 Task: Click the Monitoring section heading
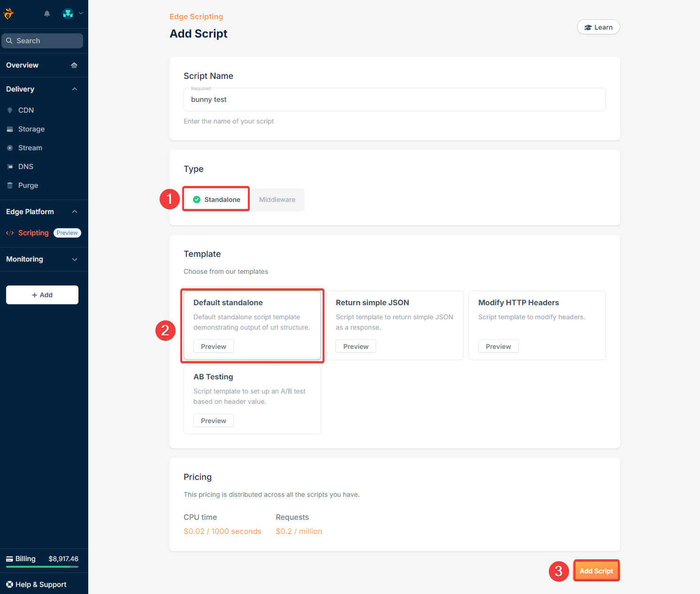[x=24, y=259]
